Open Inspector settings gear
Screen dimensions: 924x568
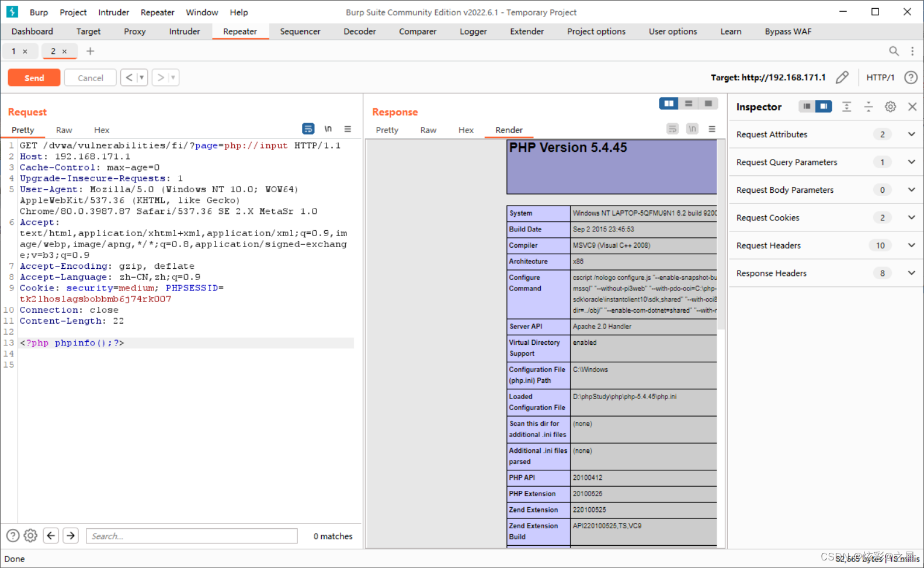pos(890,106)
